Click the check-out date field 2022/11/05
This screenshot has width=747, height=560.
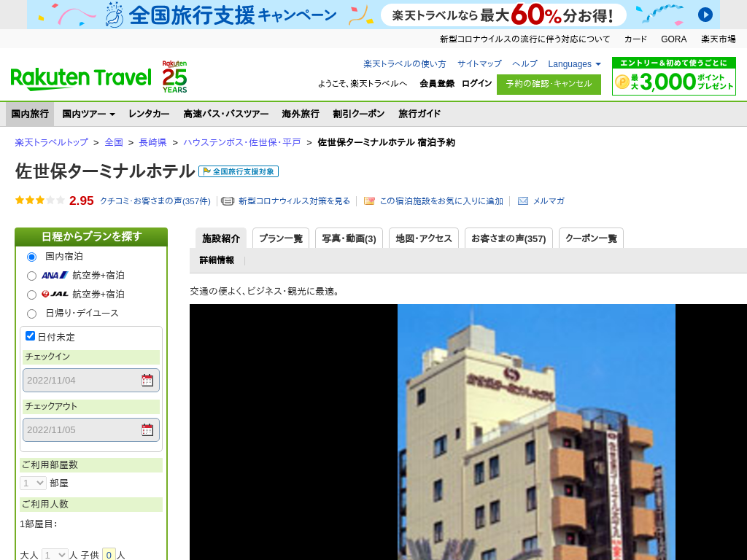tap(91, 429)
